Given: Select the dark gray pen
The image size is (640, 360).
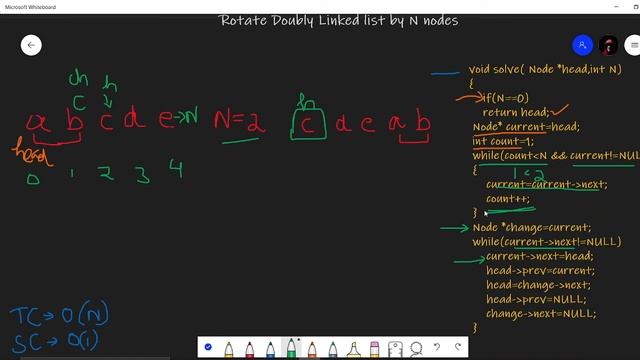Looking at the screenshot, I should (x=333, y=349).
